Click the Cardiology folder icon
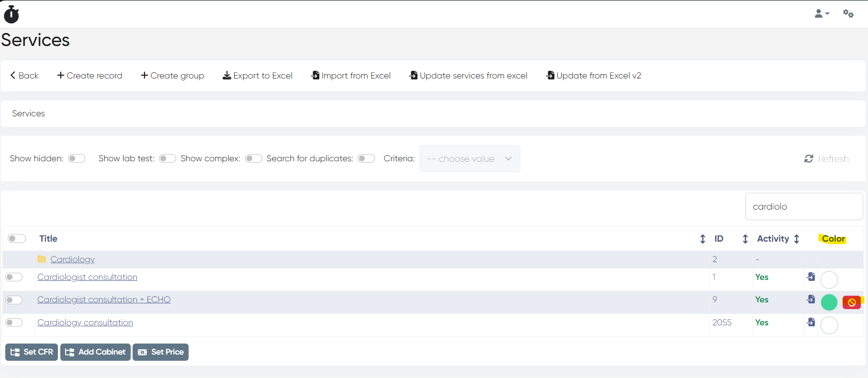 click(x=42, y=259)
